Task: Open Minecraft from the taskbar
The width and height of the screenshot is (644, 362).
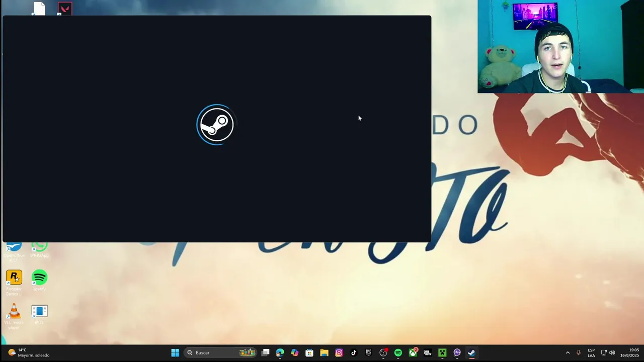Action: click(x=442, y=353)
